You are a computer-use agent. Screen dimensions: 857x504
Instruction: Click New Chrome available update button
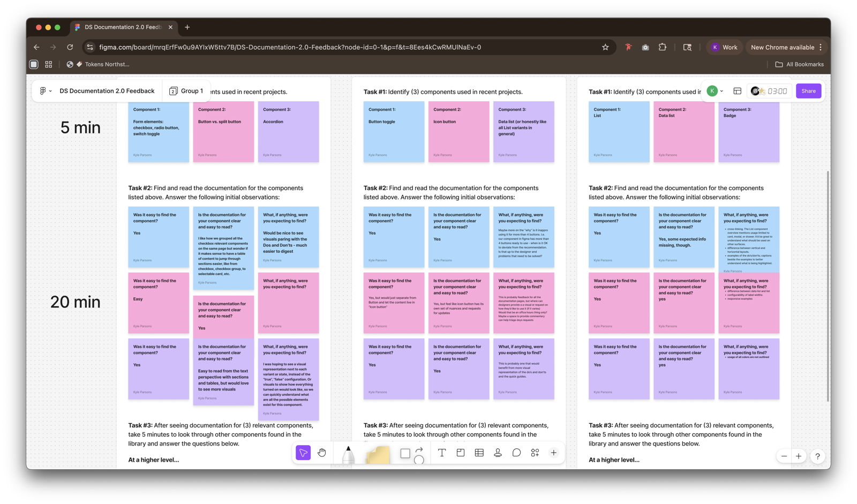click(782, 47)
